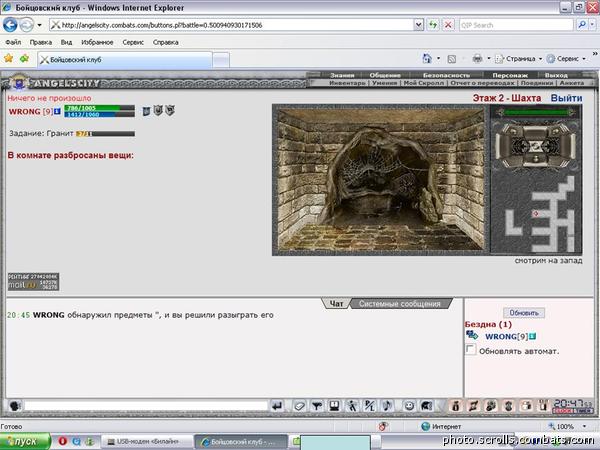Click the chat message input field

(146, 406)
